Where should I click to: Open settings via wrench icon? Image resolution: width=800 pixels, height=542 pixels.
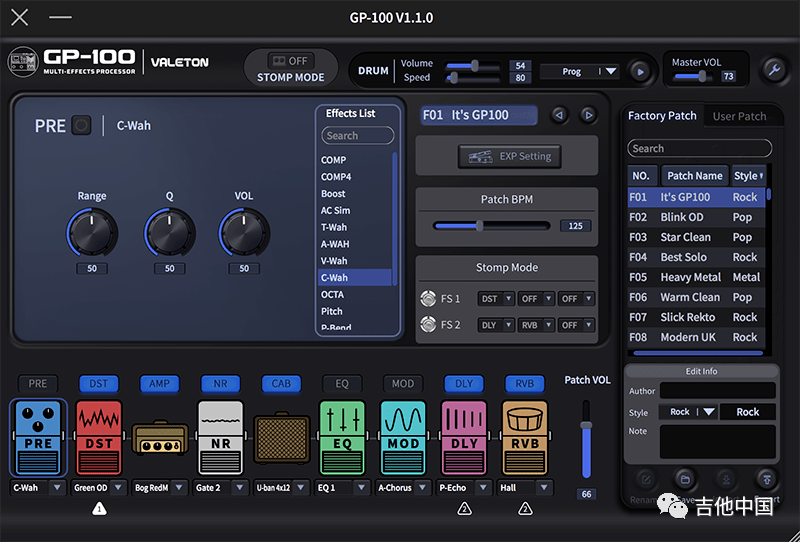[774, 70]
